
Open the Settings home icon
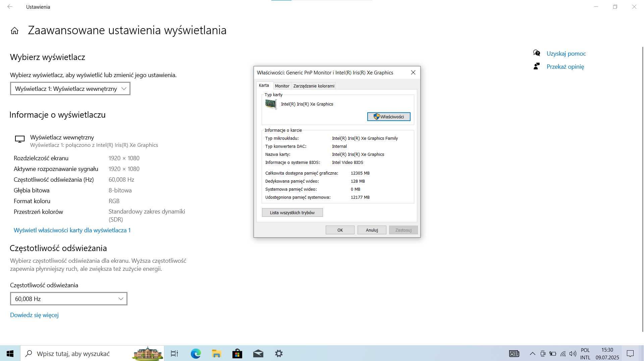[14, 31]
